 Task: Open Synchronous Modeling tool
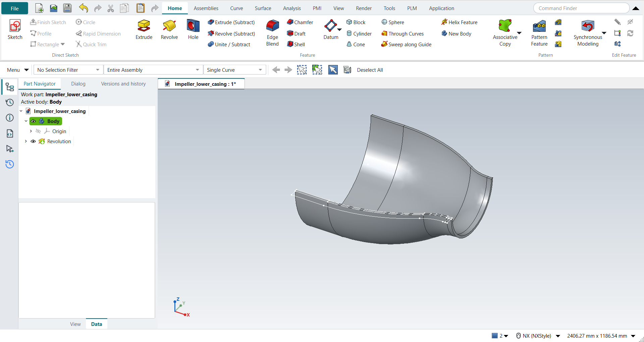point(588,33)
